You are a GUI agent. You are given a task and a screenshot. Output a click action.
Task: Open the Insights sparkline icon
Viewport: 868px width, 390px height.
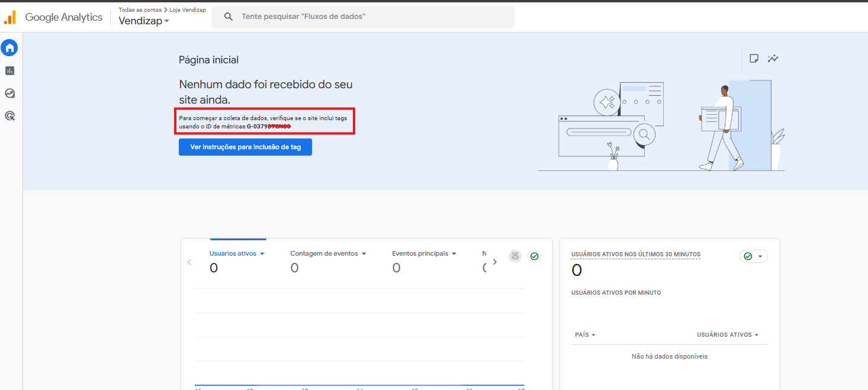click(773, 59)
